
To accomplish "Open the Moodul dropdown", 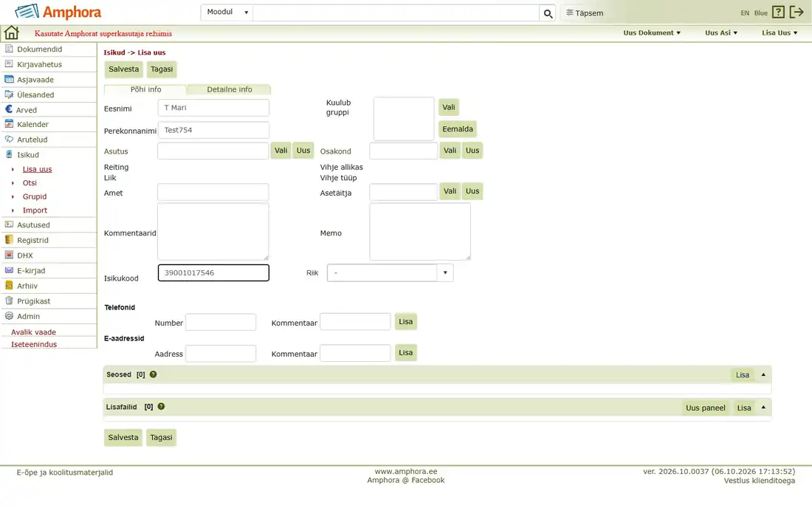I will tap(227, 13).
